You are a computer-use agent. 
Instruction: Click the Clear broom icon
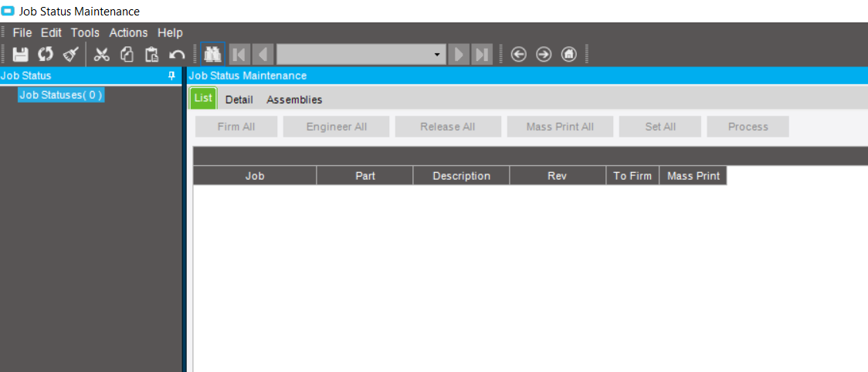[71, 54]
